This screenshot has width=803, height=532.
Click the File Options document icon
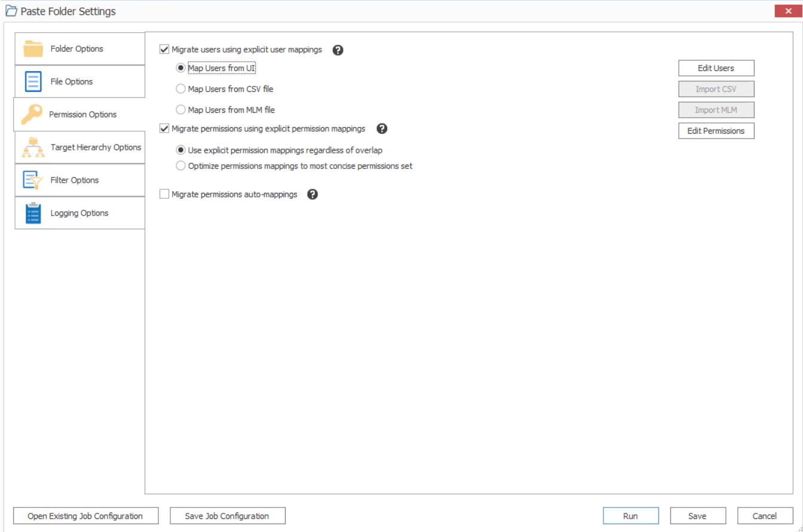pos(32,81)
